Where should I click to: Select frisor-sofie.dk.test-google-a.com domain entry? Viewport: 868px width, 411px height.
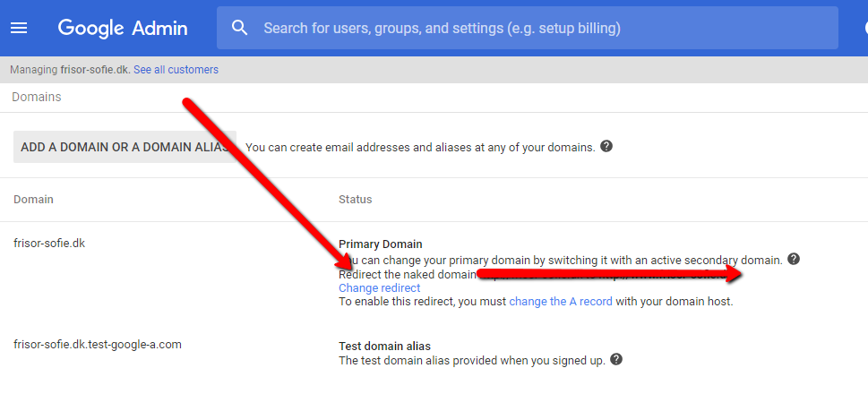pyautogui.click(x=98, y=344)
